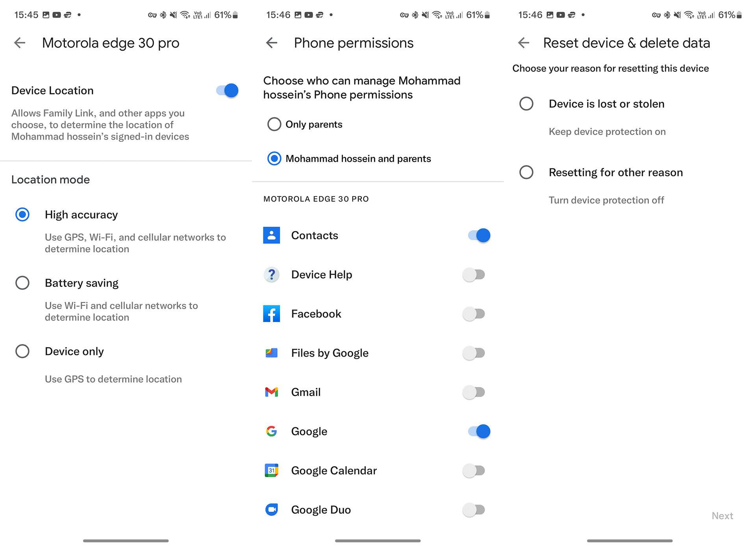Tap the 15:45 clock in status bar
This screenshot has width=756, height=546.
26,15
